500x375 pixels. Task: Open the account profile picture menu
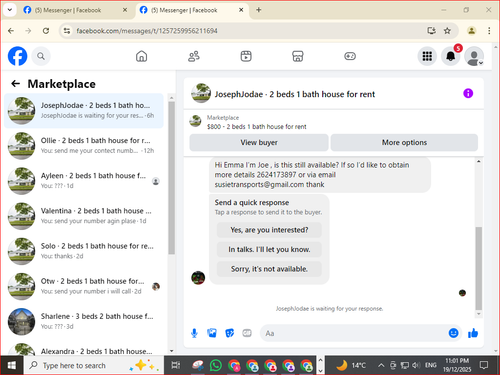pos(474,56)
